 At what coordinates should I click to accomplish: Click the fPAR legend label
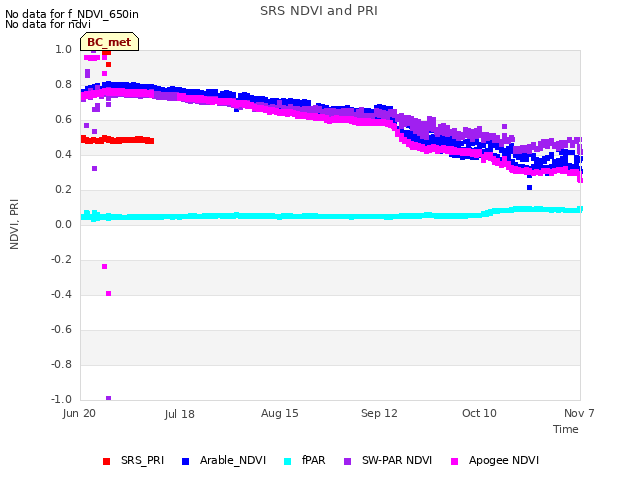point(313,460)
